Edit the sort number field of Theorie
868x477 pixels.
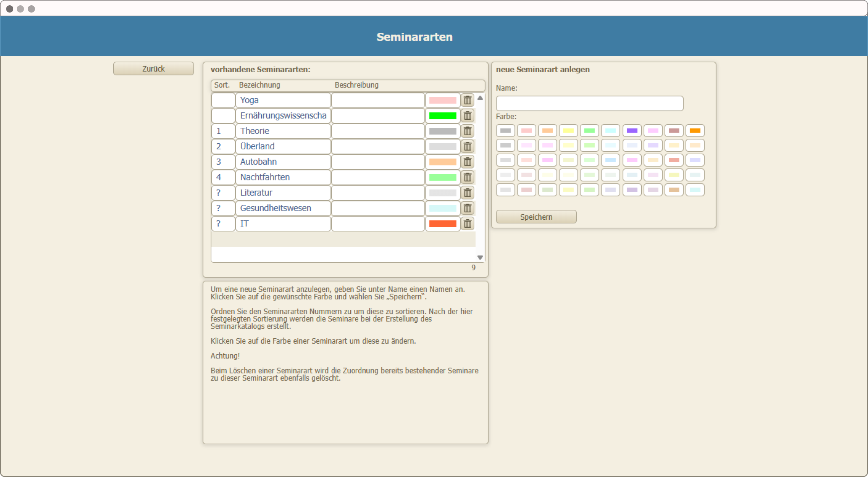click(x=223, y=131)
